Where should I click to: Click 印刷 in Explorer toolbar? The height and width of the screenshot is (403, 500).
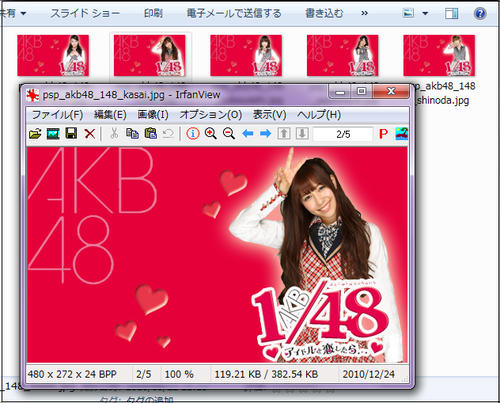click(x=153, y=13)
